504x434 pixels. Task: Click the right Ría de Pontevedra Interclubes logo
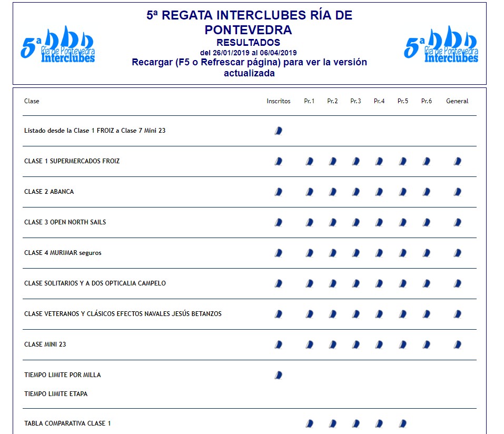click(x=441, y=45)
